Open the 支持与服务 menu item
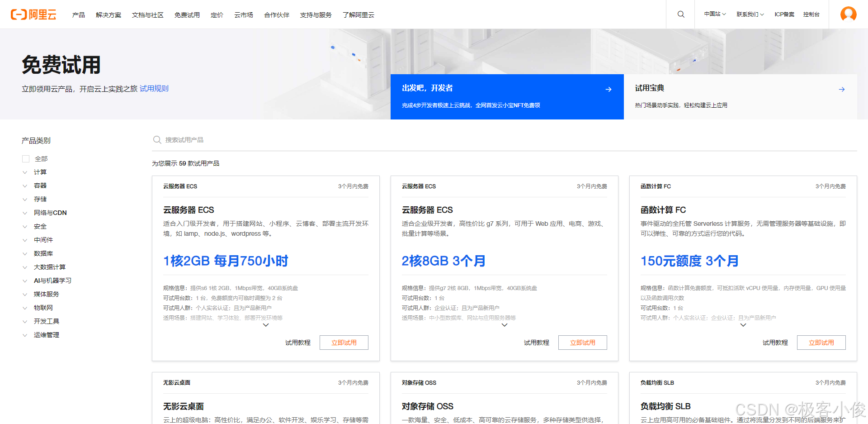The height and width of the screenshot is (424, 868). coord(316,15)
